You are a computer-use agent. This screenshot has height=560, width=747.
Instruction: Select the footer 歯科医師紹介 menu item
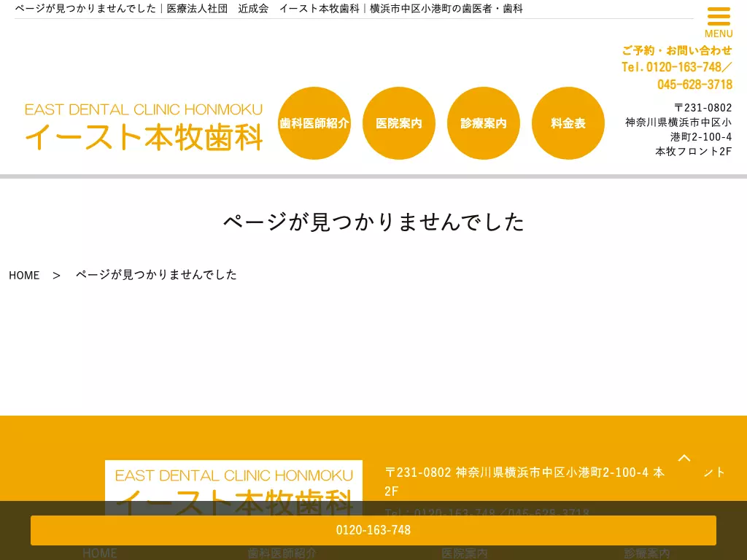(282, 553)
